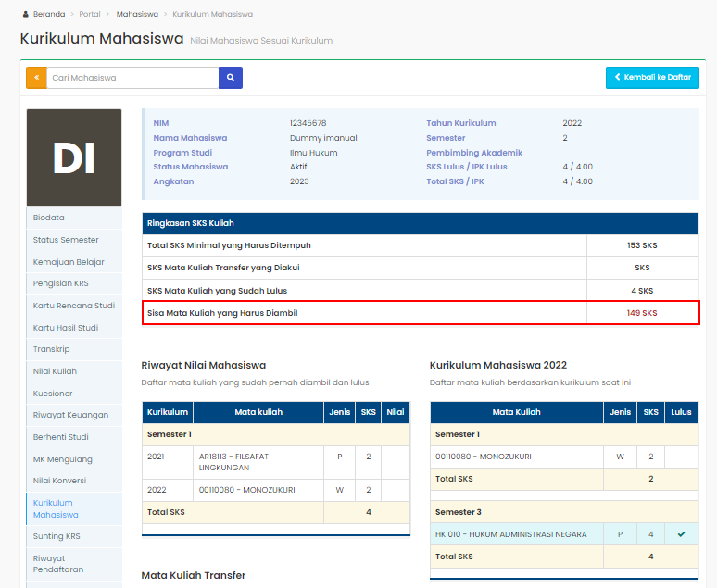The image size is (717, 588).
Task: Open the Biodata sidebar menu
Action: tap(74, 218)
